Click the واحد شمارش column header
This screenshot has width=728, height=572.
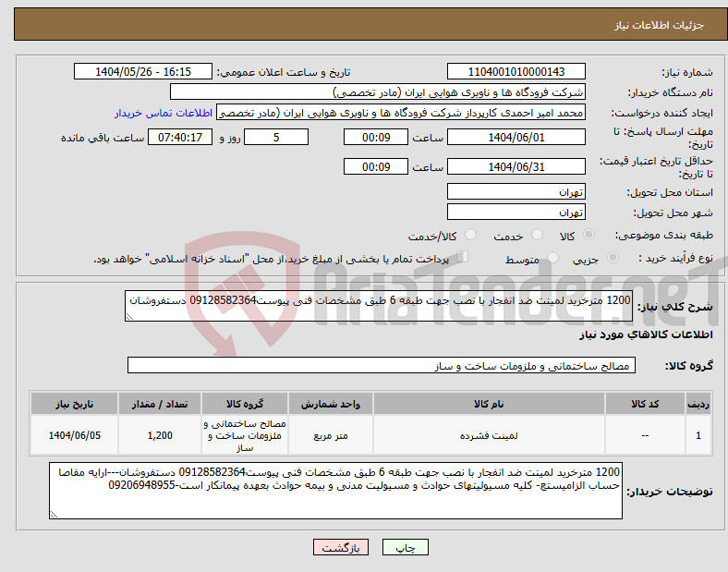click(x=331, y=404)
